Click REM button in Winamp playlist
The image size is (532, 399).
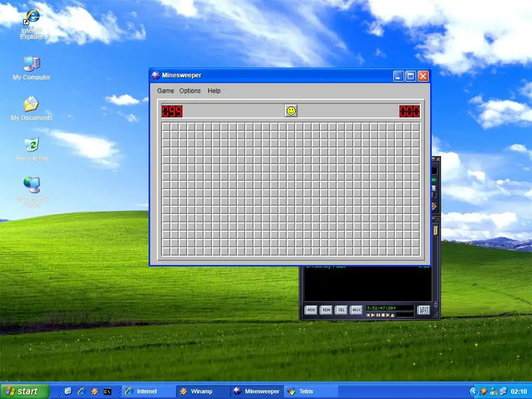pyautogui.click(x=326, y=310)
